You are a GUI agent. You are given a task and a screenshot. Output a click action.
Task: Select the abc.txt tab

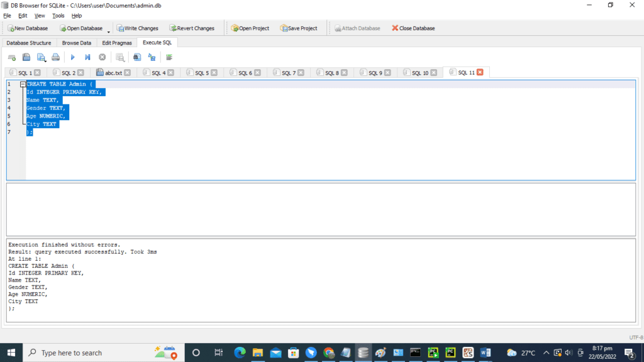coord(113,72)
